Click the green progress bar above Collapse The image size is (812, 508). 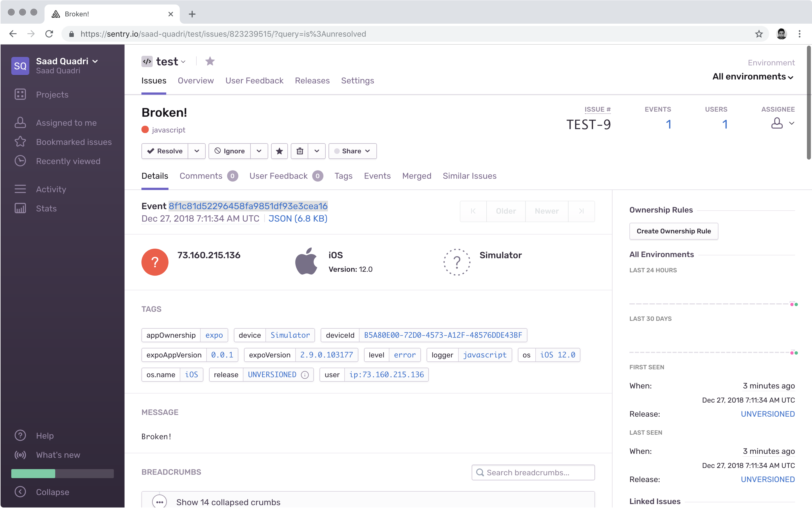(33, 473)
